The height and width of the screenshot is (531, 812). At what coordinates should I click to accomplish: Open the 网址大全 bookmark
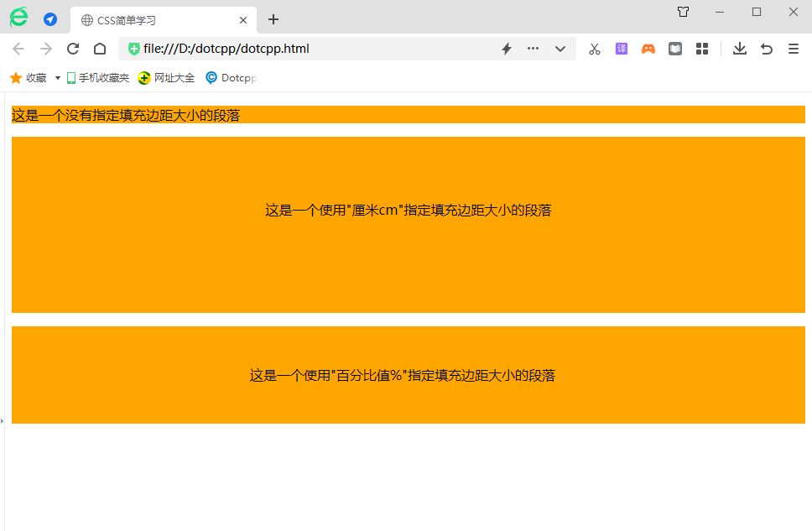[165, 77]
